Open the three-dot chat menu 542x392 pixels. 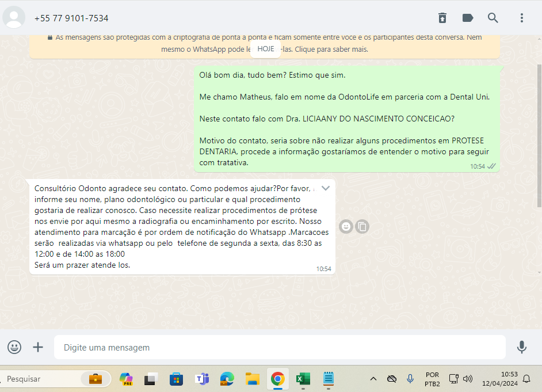coord(522,18)
